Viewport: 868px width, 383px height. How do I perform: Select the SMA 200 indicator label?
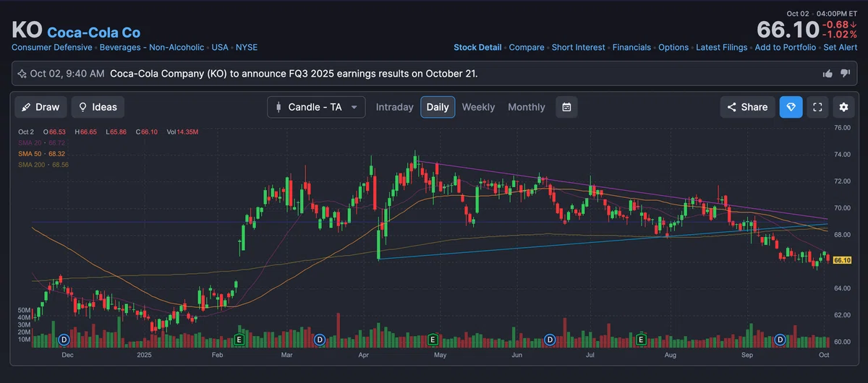(x=43, y=165)
